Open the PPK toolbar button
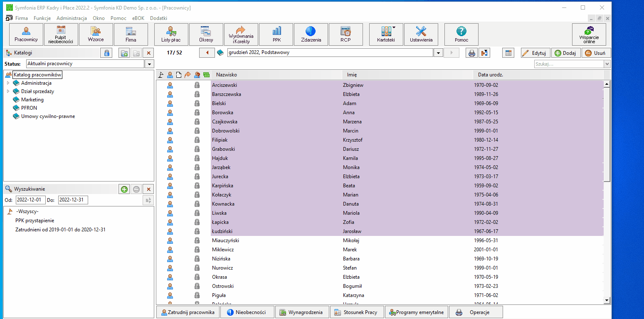This screenshot has height=319, width=644. click(x=276, y=34)
